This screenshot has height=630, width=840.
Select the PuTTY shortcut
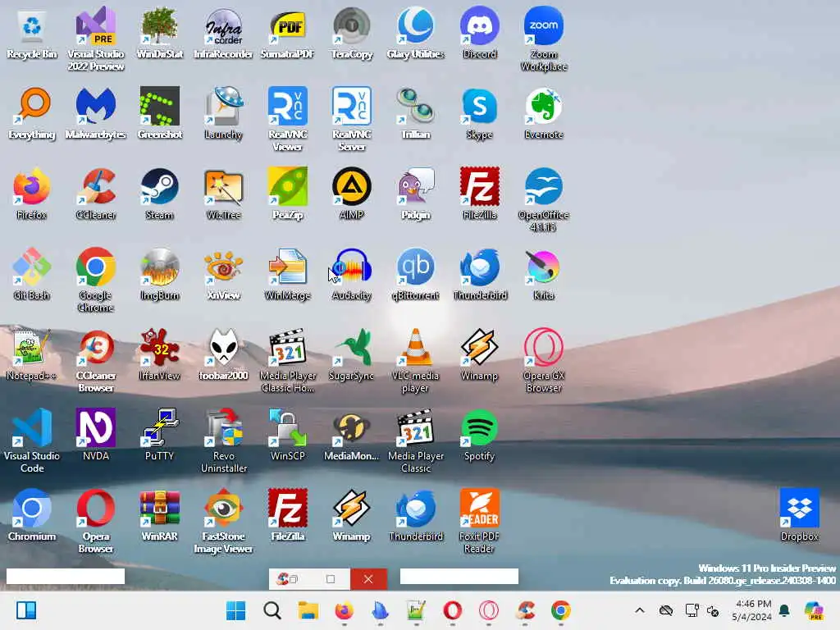pos(160,435)
